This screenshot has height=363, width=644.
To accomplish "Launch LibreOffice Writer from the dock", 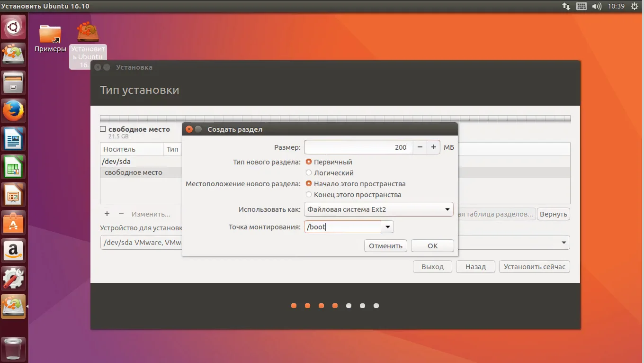I will [x=13, y=140].
